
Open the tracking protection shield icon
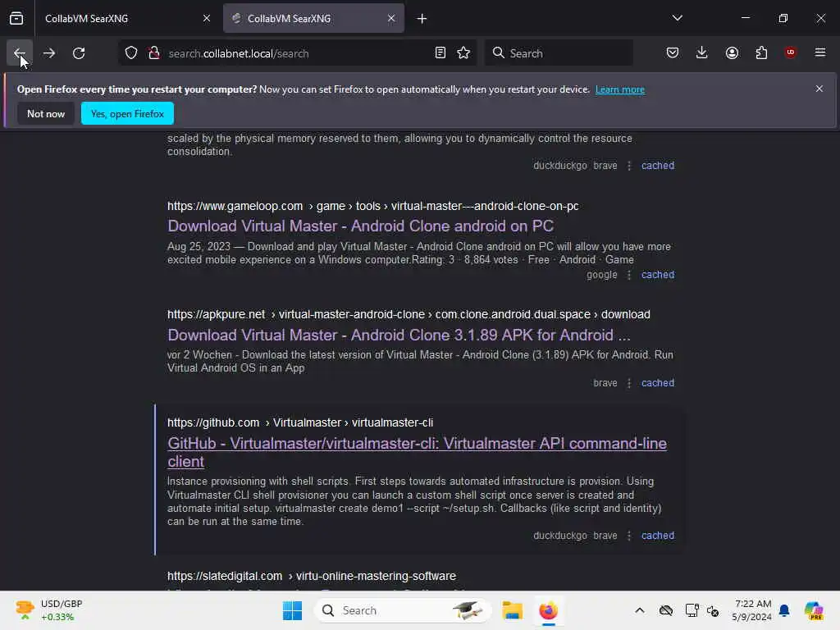131,53
